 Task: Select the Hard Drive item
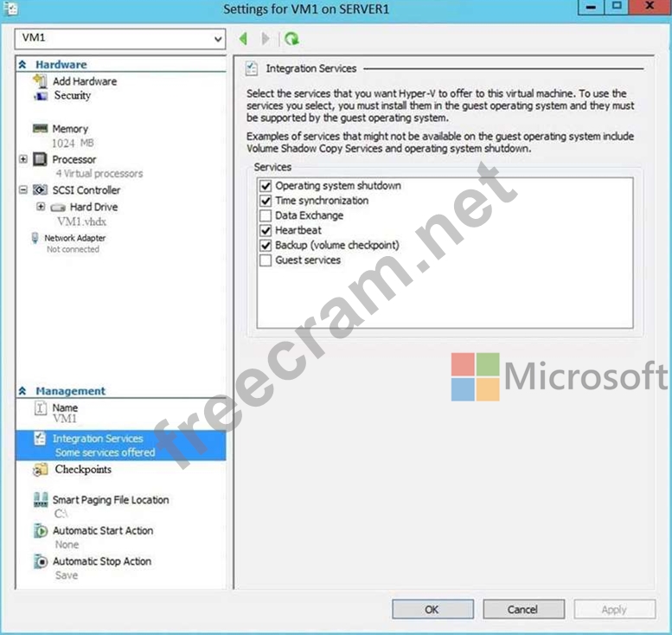coord(94,207)
